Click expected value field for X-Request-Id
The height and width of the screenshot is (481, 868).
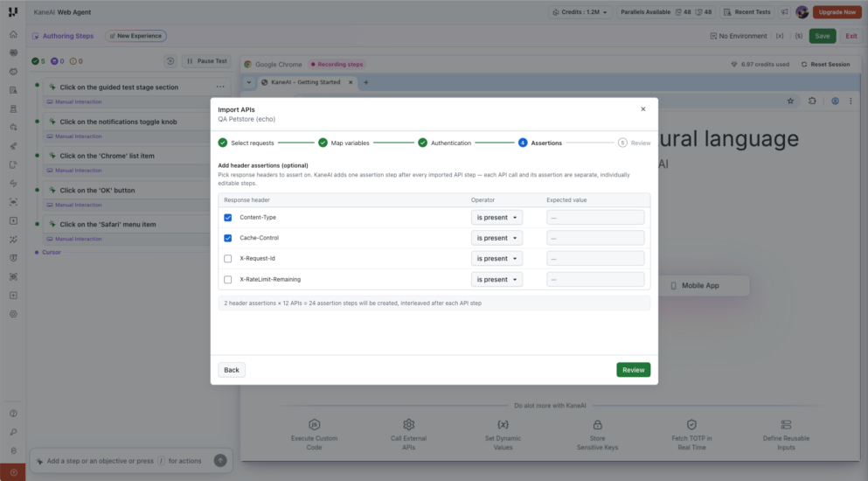click(595, 259)
